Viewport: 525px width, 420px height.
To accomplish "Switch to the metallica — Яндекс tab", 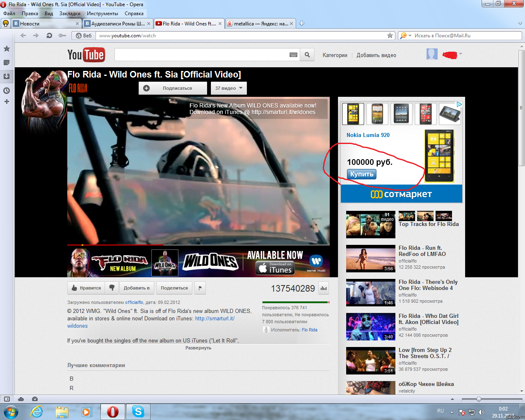I will (260, 23).
